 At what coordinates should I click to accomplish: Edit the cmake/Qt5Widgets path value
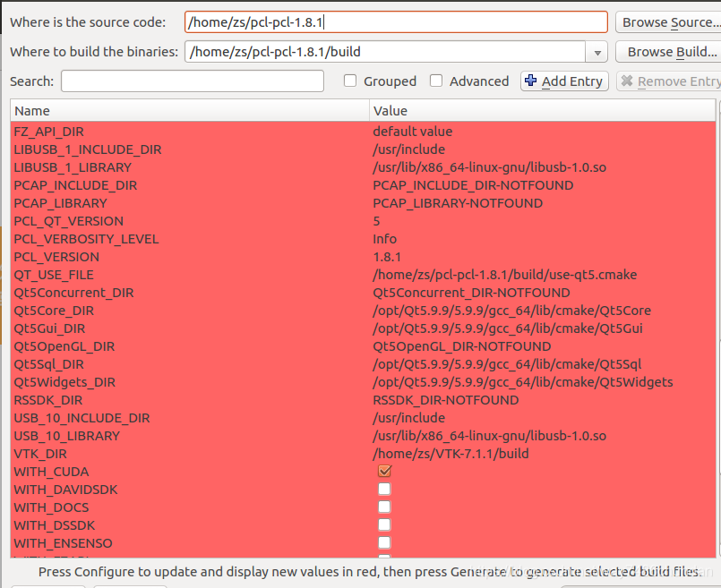(x=523, y=382)
